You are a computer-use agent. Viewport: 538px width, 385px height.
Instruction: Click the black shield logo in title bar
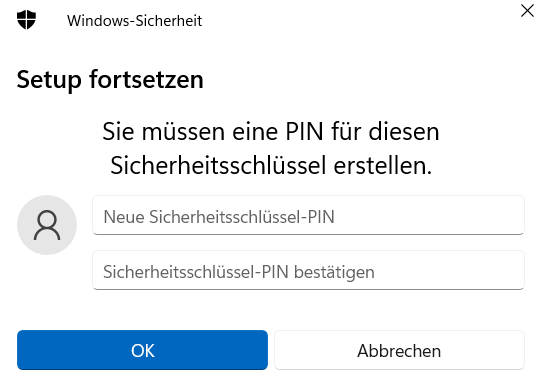(x=26, y=20)
